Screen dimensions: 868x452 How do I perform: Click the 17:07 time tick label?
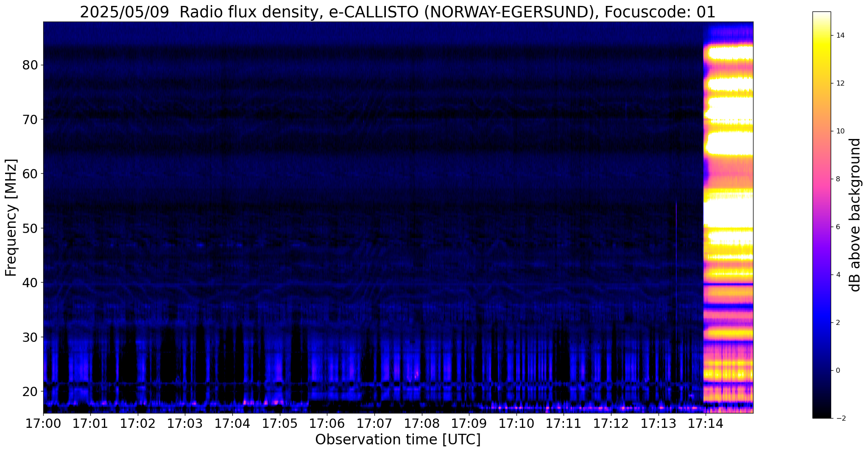tap(374, 423)
